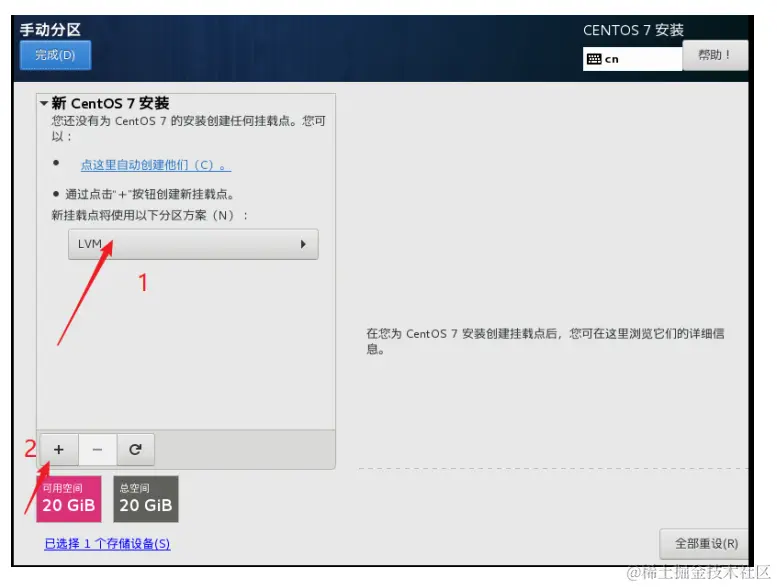The width and height of the screenshot is (777, 587).
Task: Click the cn keyboard layout field
Action: pos(632,59)
